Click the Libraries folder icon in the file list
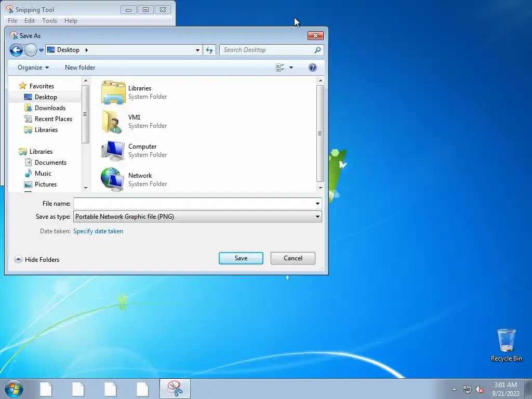Screen dimensions: 532x399 coord(113,92)
